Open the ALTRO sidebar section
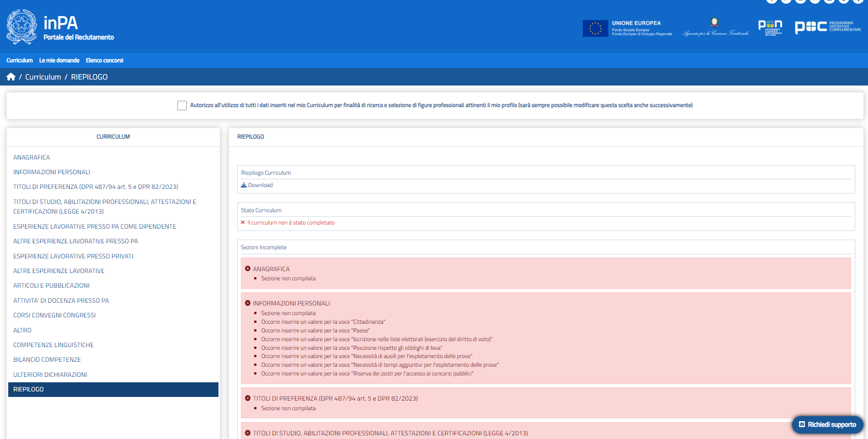868x439 pixels. coord(22,330)
